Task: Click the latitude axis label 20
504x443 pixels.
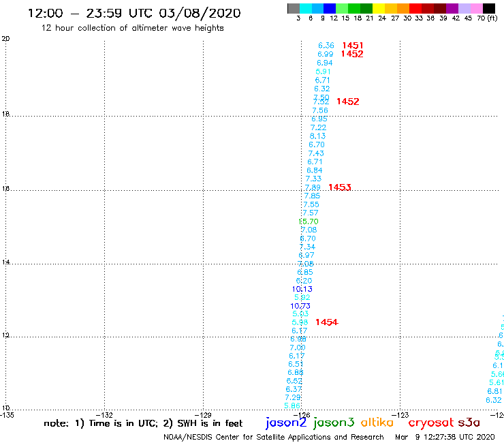Action: point(5,39)
